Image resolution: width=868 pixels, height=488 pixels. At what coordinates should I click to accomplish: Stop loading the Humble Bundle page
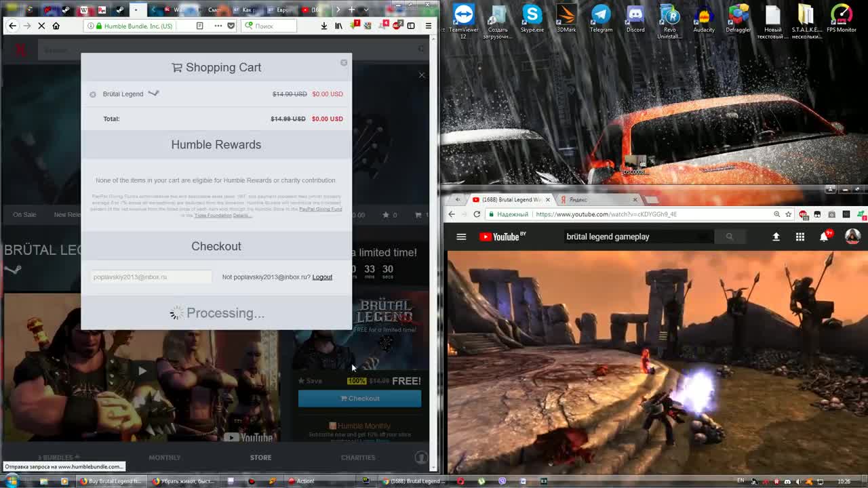[41, 26]
